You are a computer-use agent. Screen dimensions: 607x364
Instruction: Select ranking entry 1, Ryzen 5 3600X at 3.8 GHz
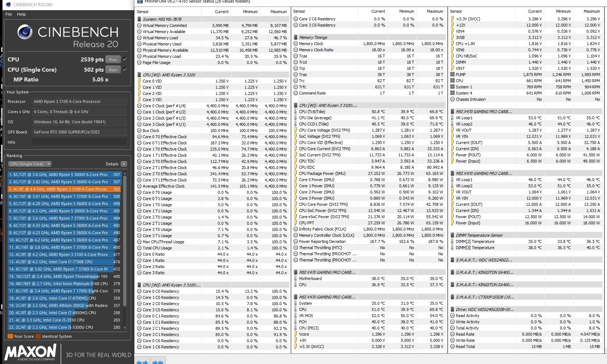(x=64, y=175)
